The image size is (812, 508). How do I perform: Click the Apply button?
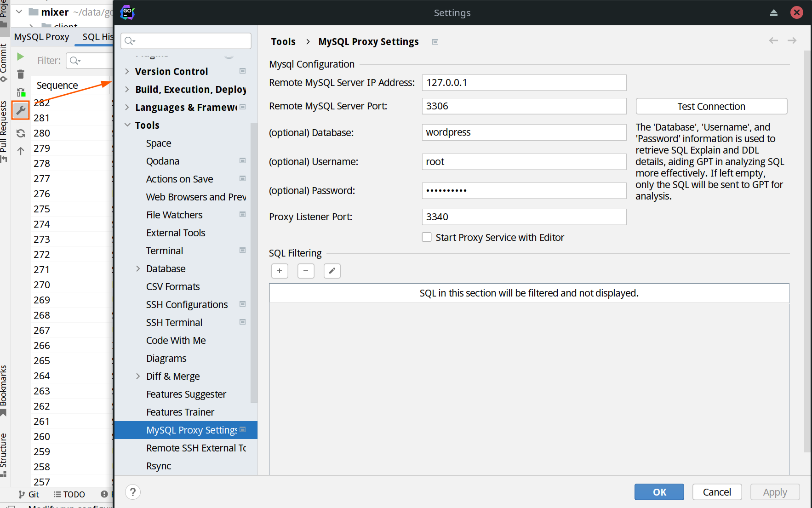tap(775, 492)
